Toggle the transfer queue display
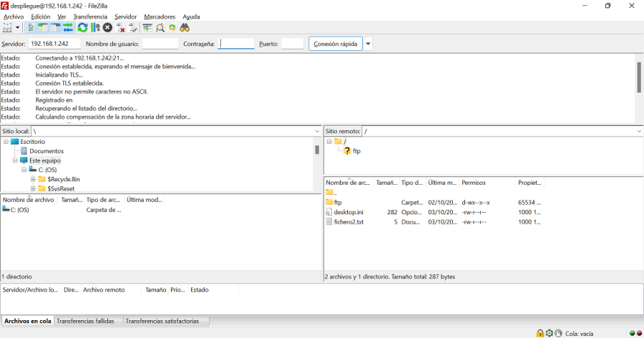Screen dimensions: 644x338 (x=68, y=28)
